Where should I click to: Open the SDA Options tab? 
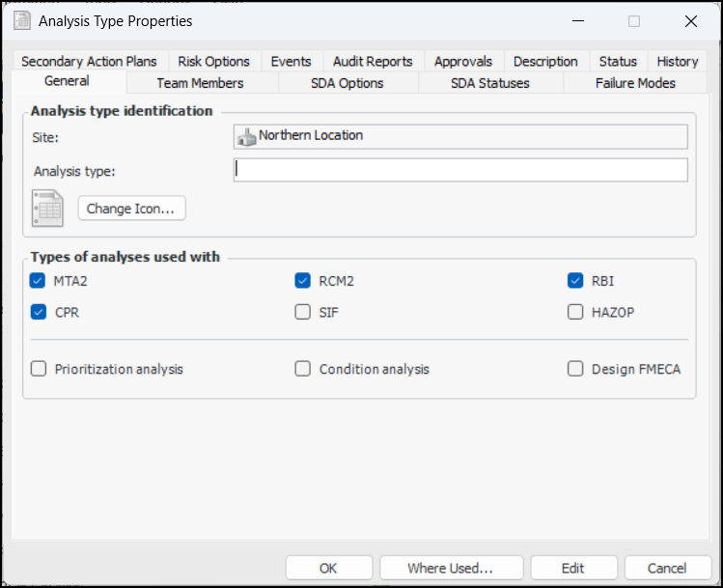(x=347, y=83)
